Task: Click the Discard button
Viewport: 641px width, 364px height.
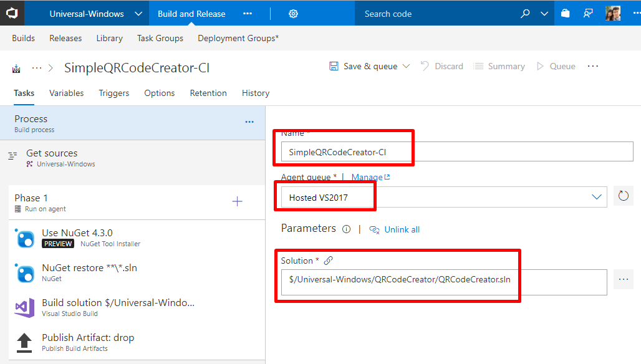Action: click(x=441, y=66)
